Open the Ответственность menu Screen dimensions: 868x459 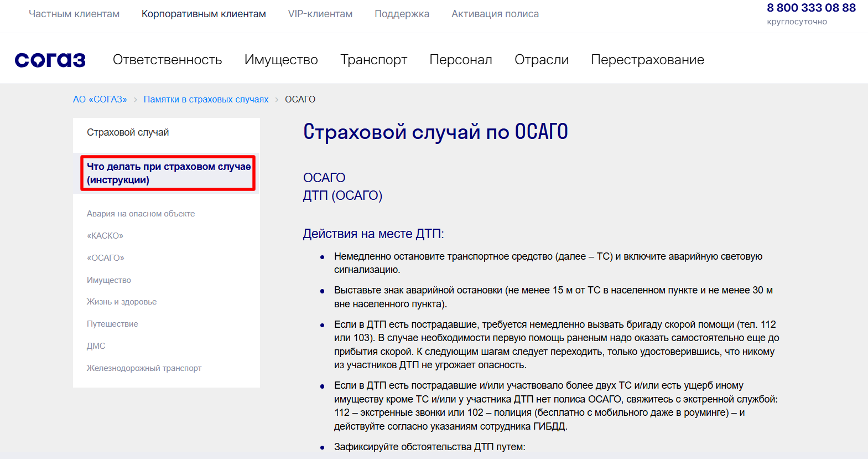coord(167,60)
